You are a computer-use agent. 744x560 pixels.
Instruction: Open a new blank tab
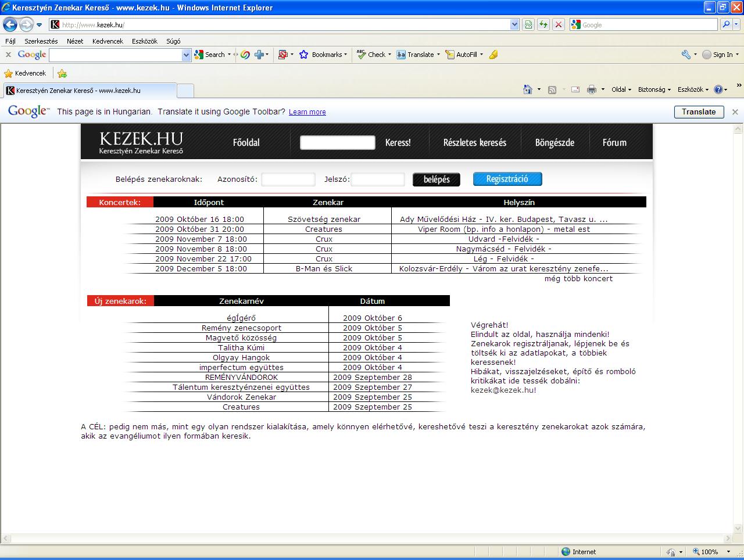tap(185, 91)
